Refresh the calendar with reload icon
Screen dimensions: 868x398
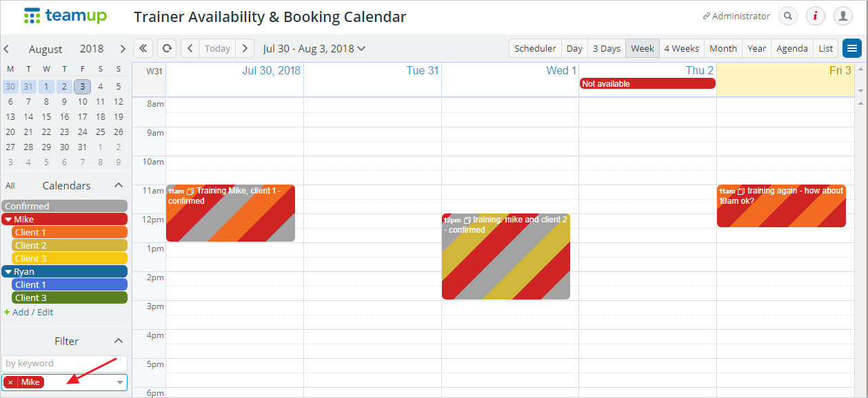tap(166, 48)
